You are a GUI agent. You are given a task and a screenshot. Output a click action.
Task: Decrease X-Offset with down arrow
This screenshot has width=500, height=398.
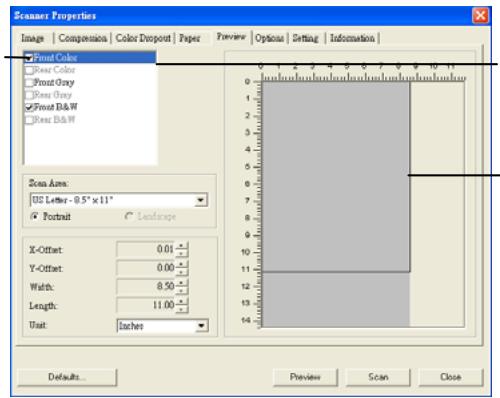[x=181, y=253]
